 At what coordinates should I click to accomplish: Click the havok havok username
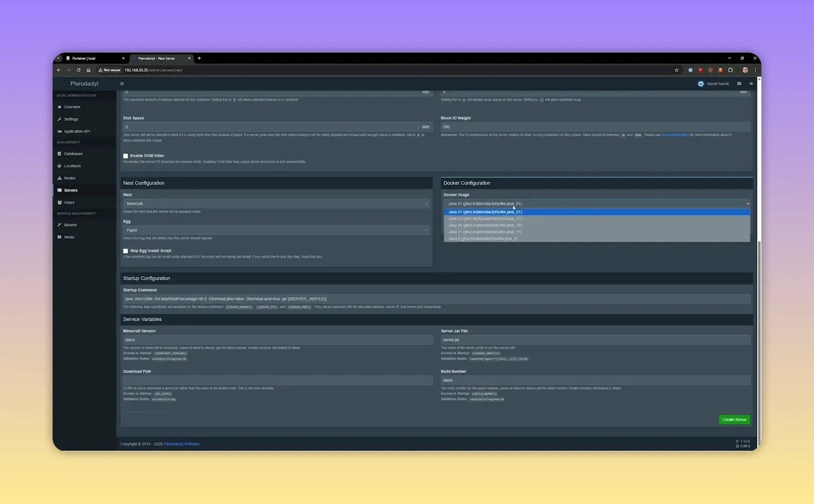coord(718,84)
